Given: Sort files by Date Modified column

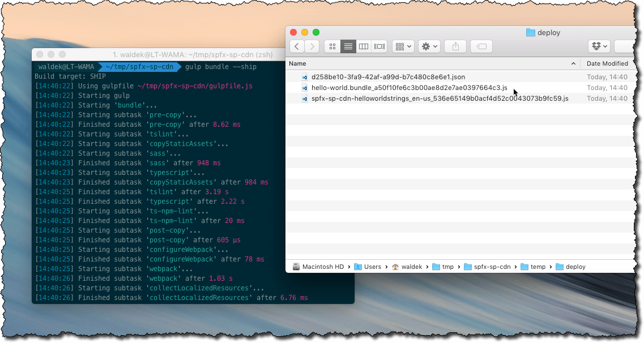Looking at the screenshot, I should click(608, 63).
